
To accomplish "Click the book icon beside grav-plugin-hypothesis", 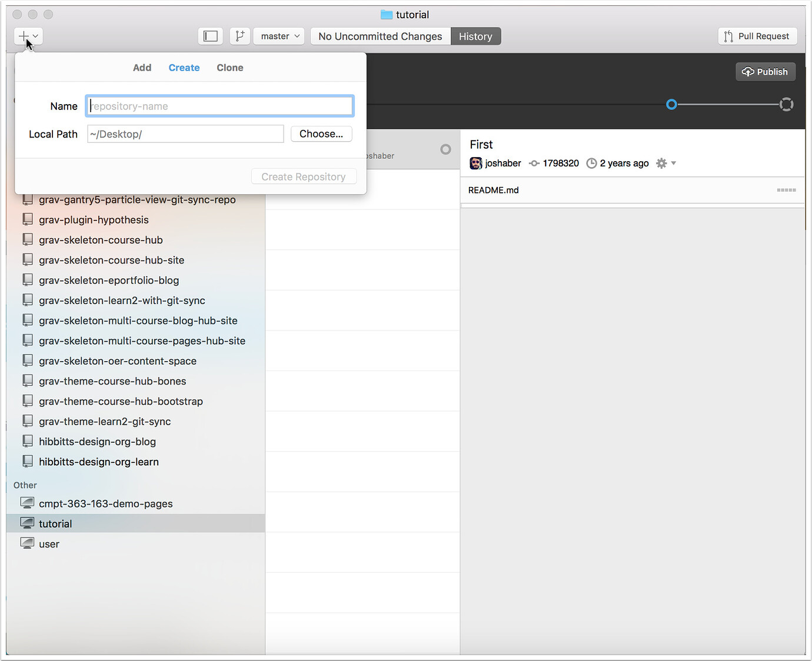I will [28, 219].
